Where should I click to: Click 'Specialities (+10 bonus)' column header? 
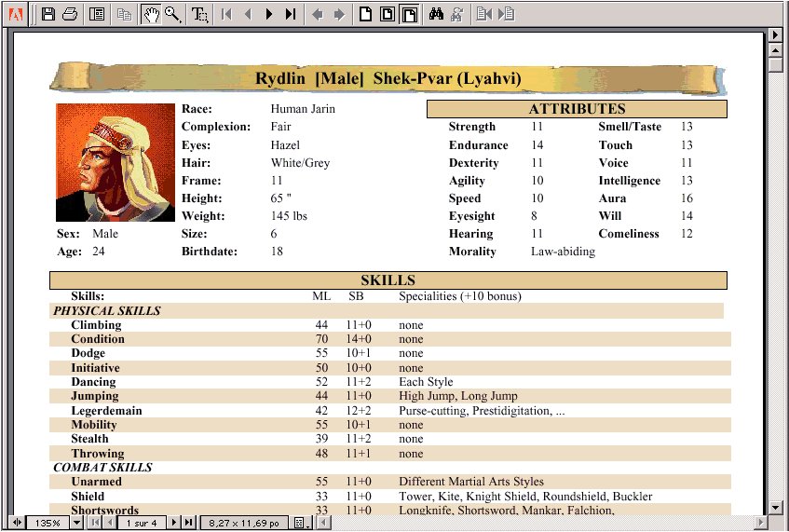coord(460,296)
